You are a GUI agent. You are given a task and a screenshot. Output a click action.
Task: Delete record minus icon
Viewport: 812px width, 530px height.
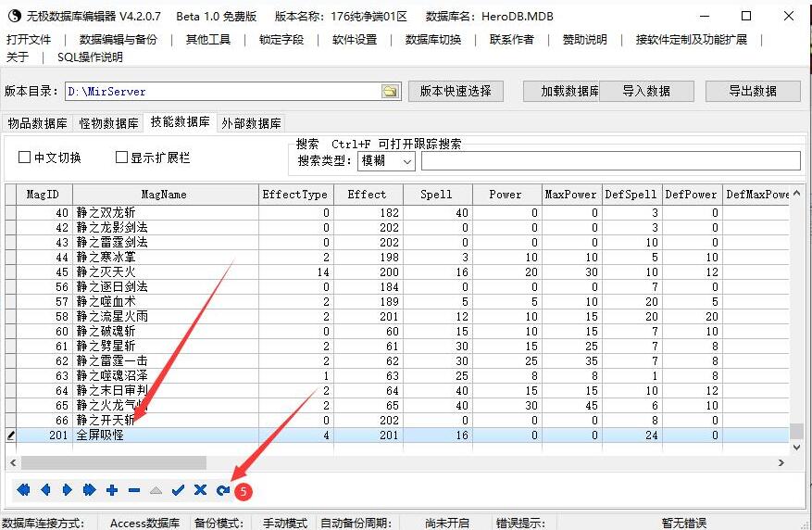point(134,490)
